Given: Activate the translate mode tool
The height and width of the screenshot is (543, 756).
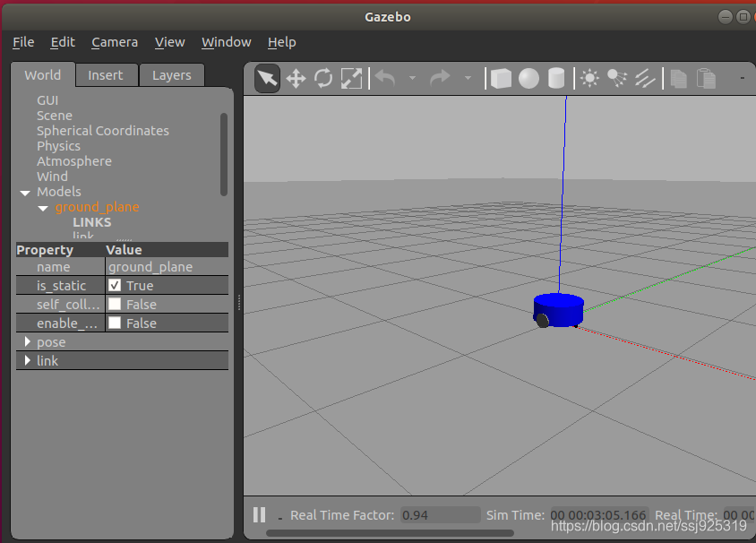Looking at the screenshot, I should (x=296, y=78).
